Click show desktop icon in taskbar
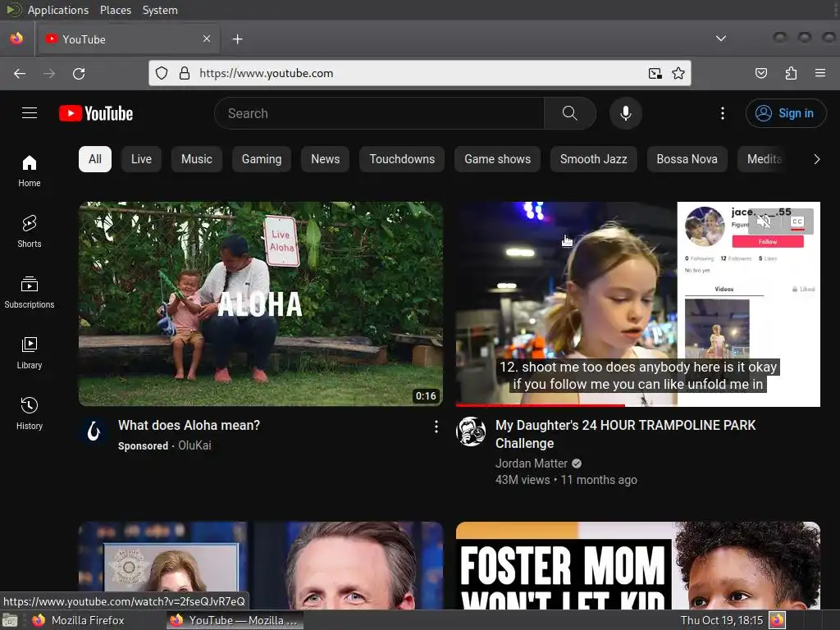 [x=10, y=620]
